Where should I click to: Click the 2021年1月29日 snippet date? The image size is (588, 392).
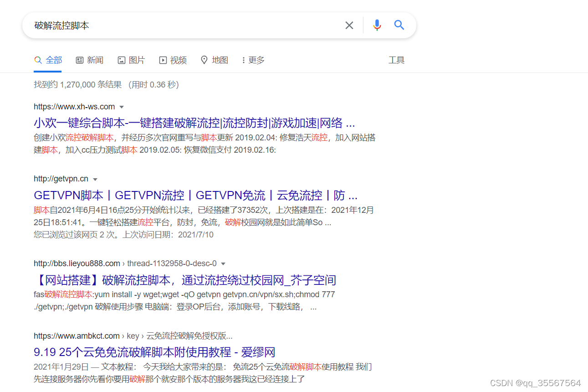click(61, 367)
